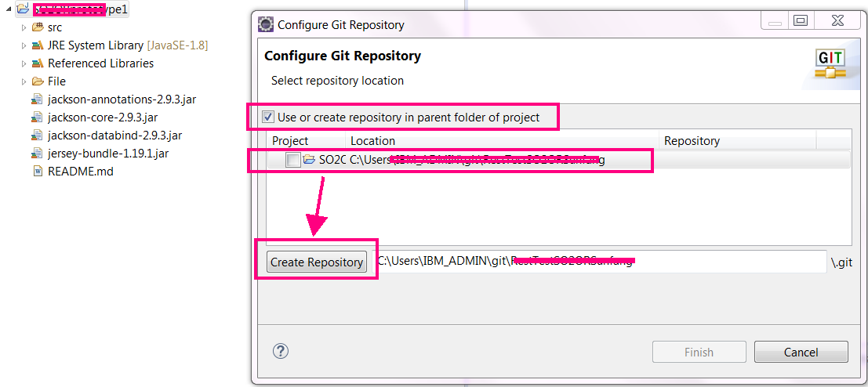Select jackson-databind-2.9.3.jar in the tree
This screenshot has height=387, width=868.
pos(114,136)
